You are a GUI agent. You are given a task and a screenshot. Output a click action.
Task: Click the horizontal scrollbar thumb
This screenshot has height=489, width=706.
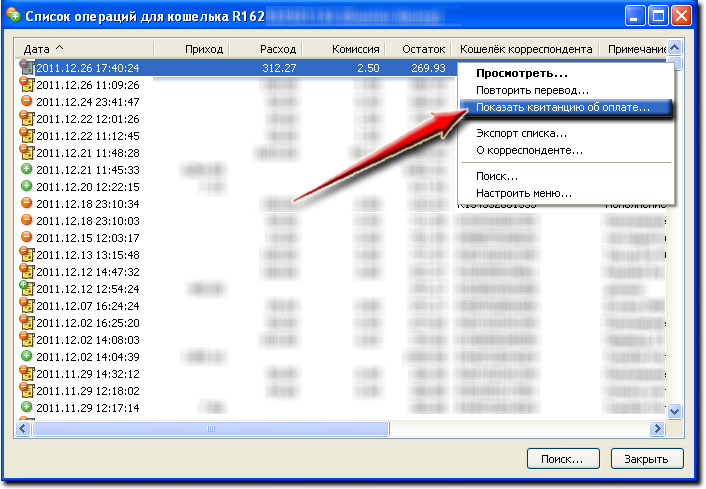point(211,429)
